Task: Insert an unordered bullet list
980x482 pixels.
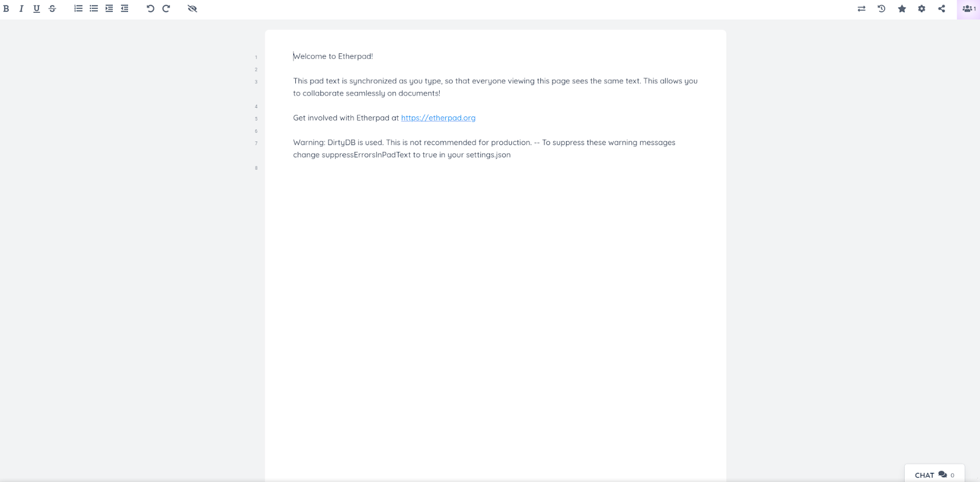Action: [x=94, y=9]
